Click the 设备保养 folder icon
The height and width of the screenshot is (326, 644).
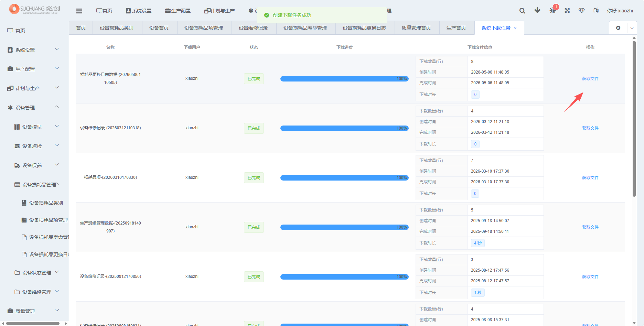(x=17, y=165)
